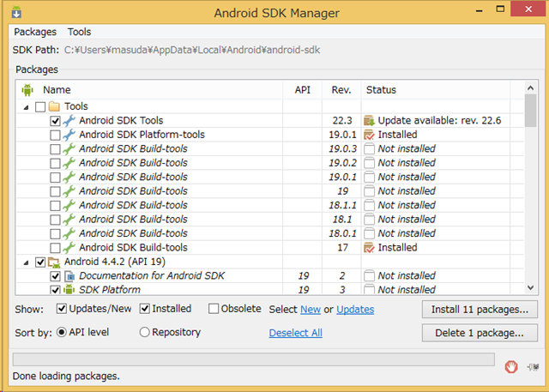
Task: Collapse the Tools tree group
Action: click(25, 106)
